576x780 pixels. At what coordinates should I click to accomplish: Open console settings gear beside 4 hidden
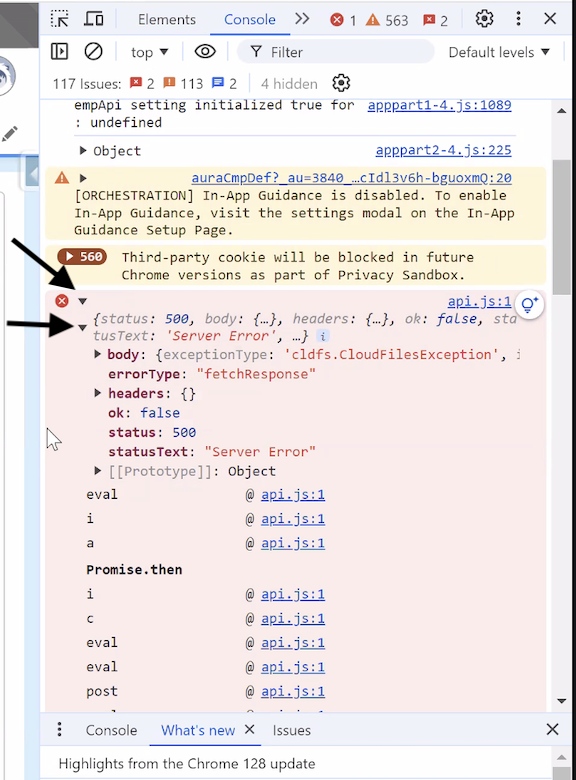click(341, 83)
